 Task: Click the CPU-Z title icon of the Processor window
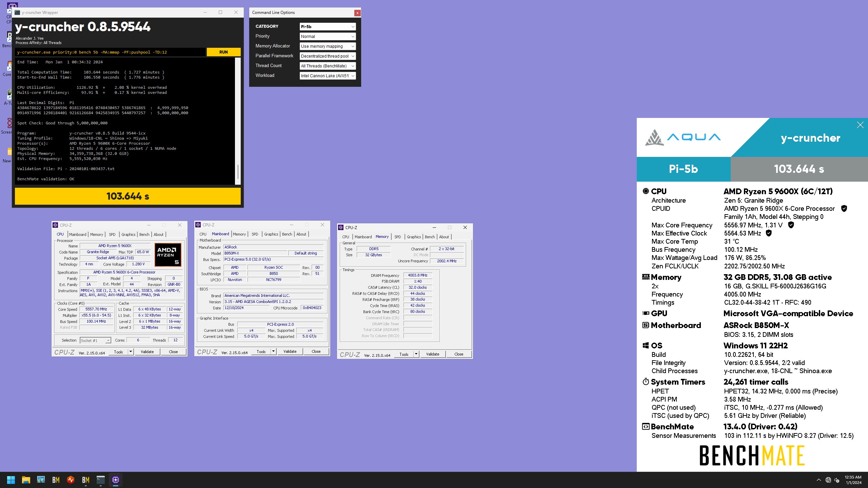56,225
